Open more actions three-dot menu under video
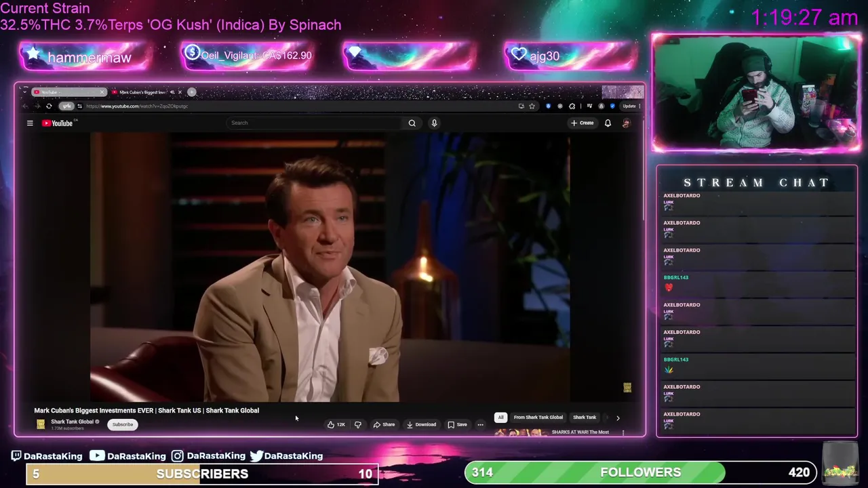This screenshot has width=868, height=488. 480,425
